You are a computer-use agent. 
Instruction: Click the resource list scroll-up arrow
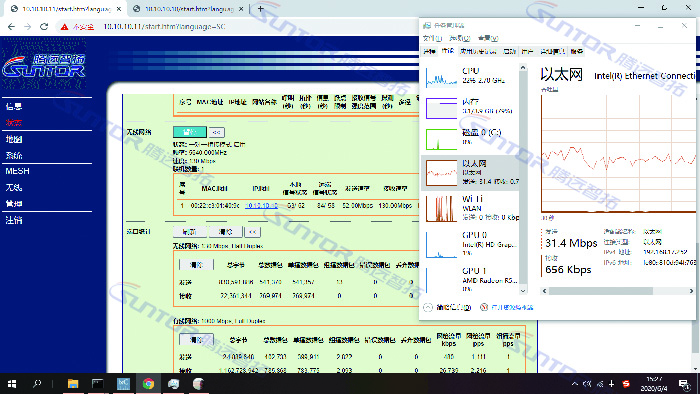(523, 68)
